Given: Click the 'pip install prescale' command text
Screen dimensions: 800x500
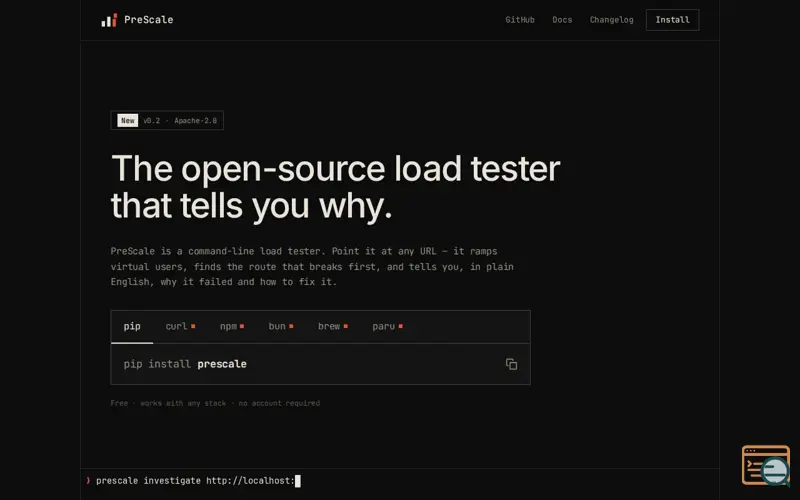Looking at the screenshot, I should (x=185, y=364).
